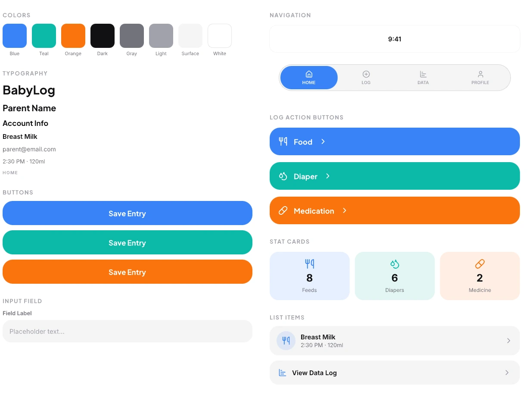Screen dimensions: 532x398
Task: Switch to the Home navigation tab
Action: pyautogui.click(x=309, y=78)
